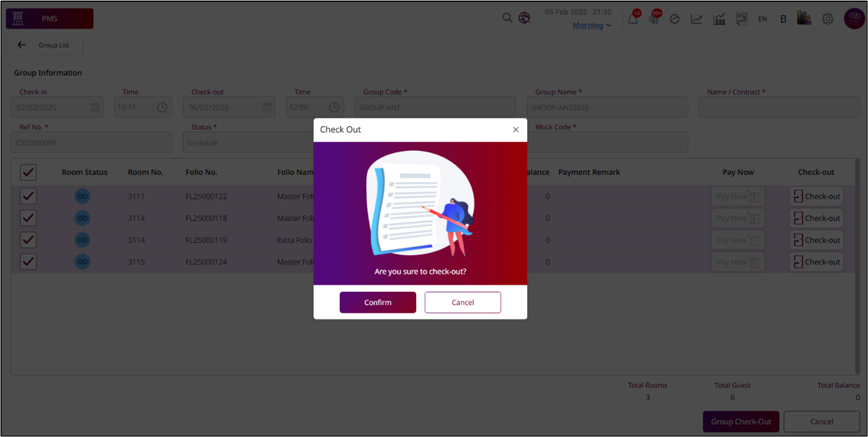The height and width of the screenshot is (437, 868).
Task: Open the settings gear icon
Action: (x=827, y=19)
